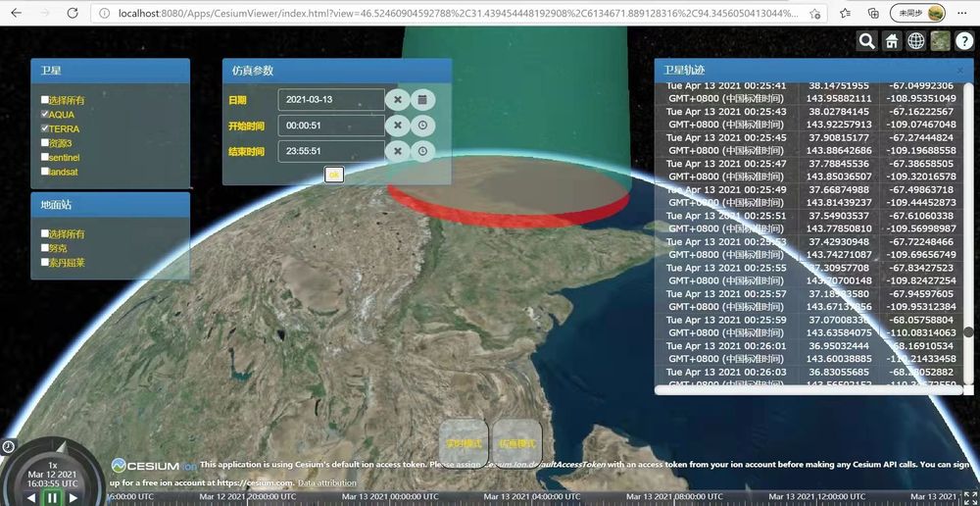The height and width of the screenshot is (506, 980).
Task: Click the browser address bar URL
Action: pos(457,13)
